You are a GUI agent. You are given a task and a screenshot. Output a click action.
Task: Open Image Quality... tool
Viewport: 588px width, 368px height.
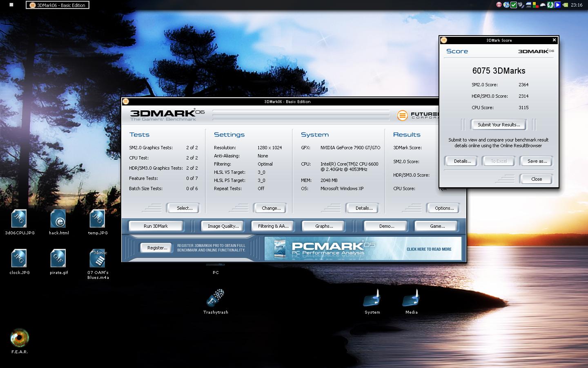coord(223,226)
